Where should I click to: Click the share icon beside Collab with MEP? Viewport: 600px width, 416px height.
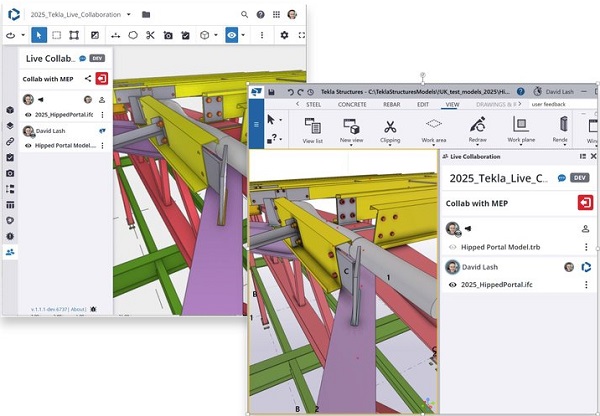[88, 78]
